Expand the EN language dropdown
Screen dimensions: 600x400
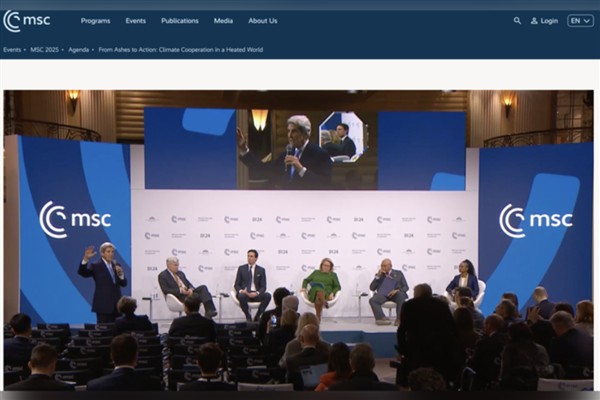[580, 20]
